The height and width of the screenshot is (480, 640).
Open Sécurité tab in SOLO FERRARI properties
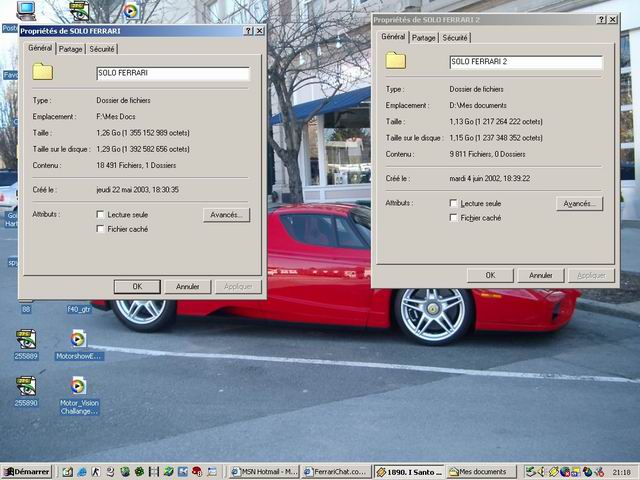[x=102, y=49]
